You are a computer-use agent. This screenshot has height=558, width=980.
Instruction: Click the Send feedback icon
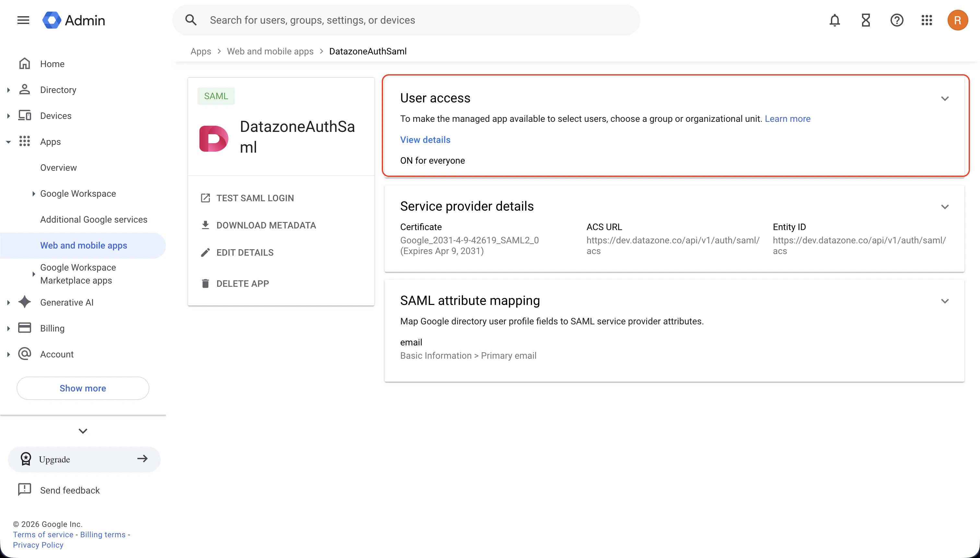[x=24, y=489]
